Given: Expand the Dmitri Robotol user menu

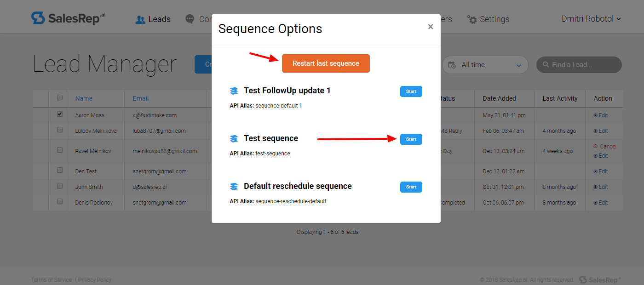Looking at the screenshot, I should pyautogui.click(x=591, y=19).
